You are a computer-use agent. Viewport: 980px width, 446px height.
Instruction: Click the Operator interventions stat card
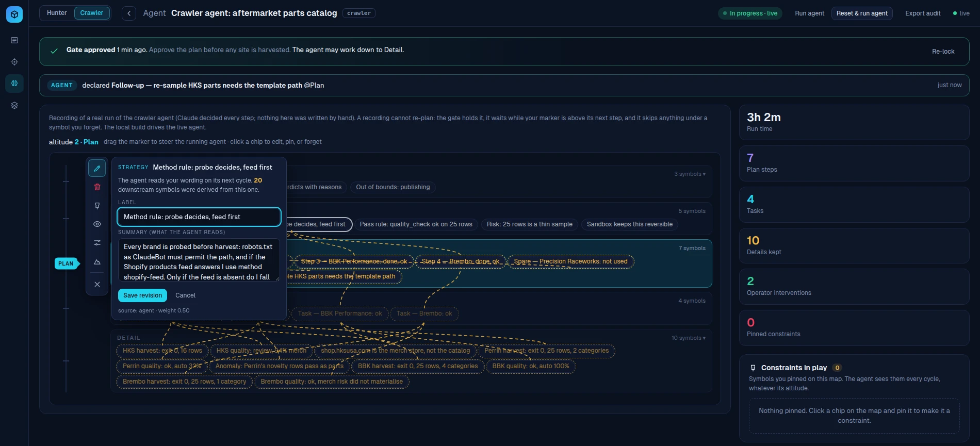tap(854, 287)
